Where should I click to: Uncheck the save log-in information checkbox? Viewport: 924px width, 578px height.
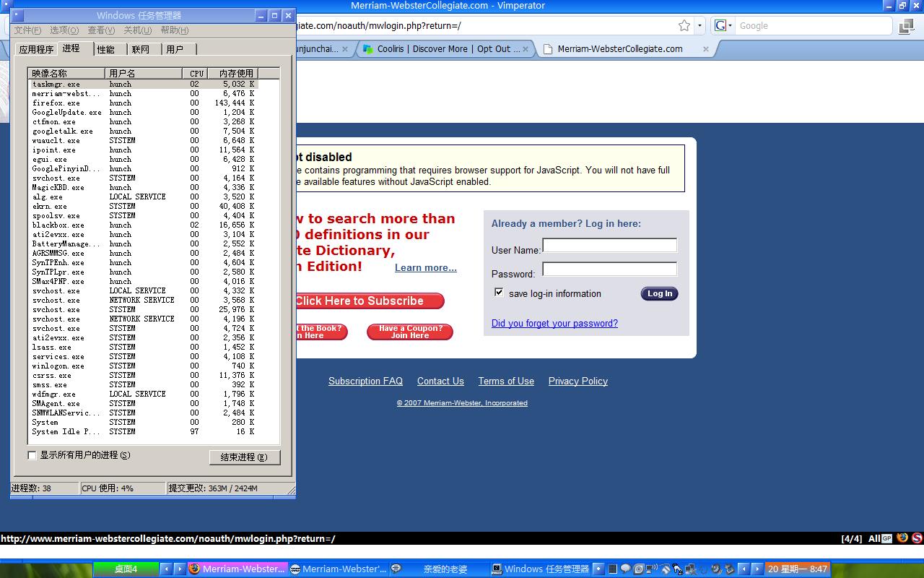499,293
